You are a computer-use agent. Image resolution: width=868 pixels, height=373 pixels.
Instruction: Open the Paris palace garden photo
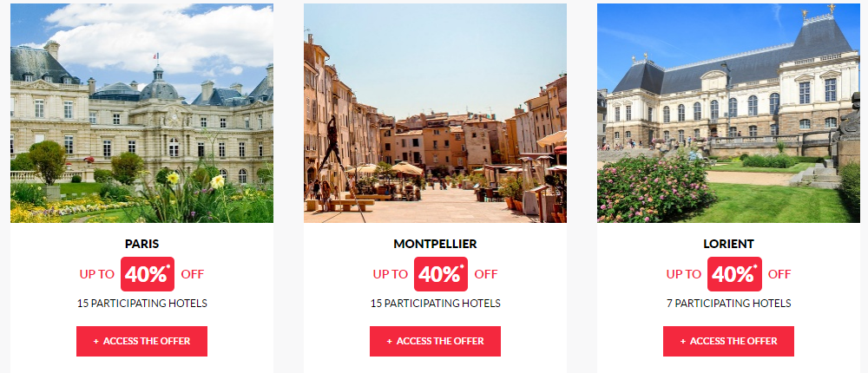coord(141,113)
